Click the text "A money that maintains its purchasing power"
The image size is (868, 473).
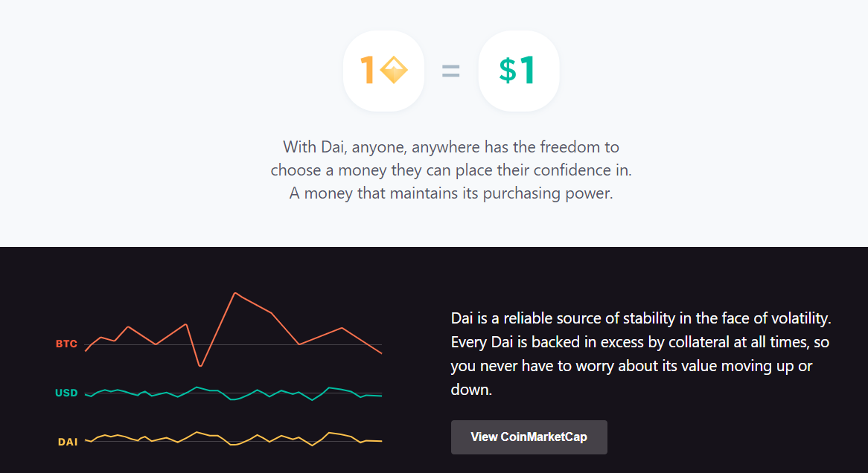[x=450, y=193]
